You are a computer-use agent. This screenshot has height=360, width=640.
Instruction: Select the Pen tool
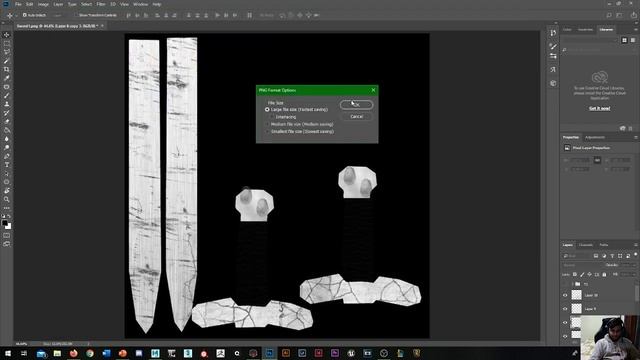tap(7, 156)
